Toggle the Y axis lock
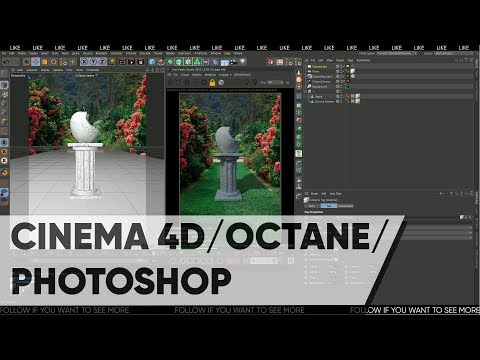 point(93,62)
